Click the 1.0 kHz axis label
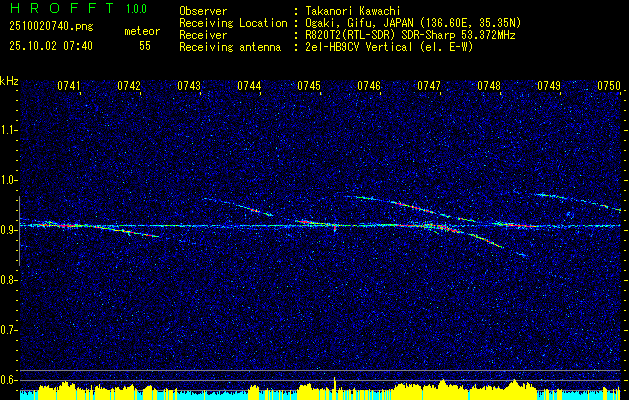Viewport: 629px width, 400px height. [x=8, y=180]
